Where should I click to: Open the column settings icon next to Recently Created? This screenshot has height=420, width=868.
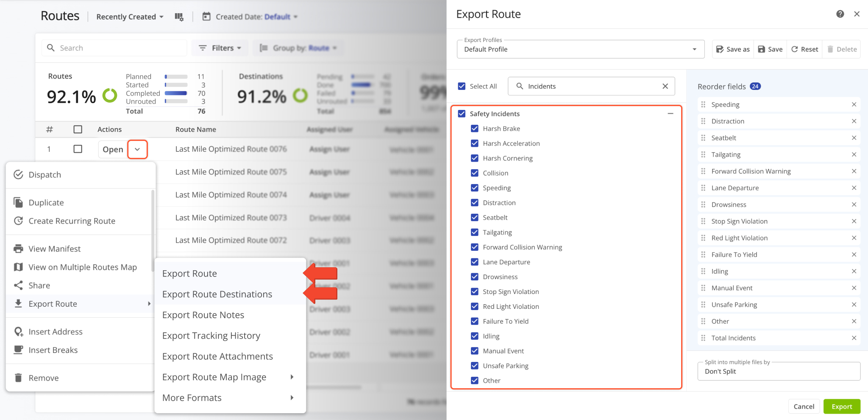[x=179, y=17]
